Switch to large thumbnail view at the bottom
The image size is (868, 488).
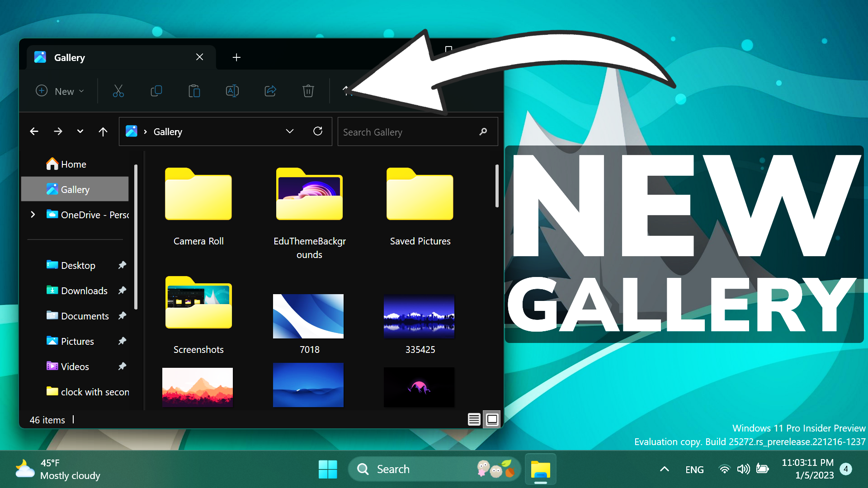(x=491, y=420)
